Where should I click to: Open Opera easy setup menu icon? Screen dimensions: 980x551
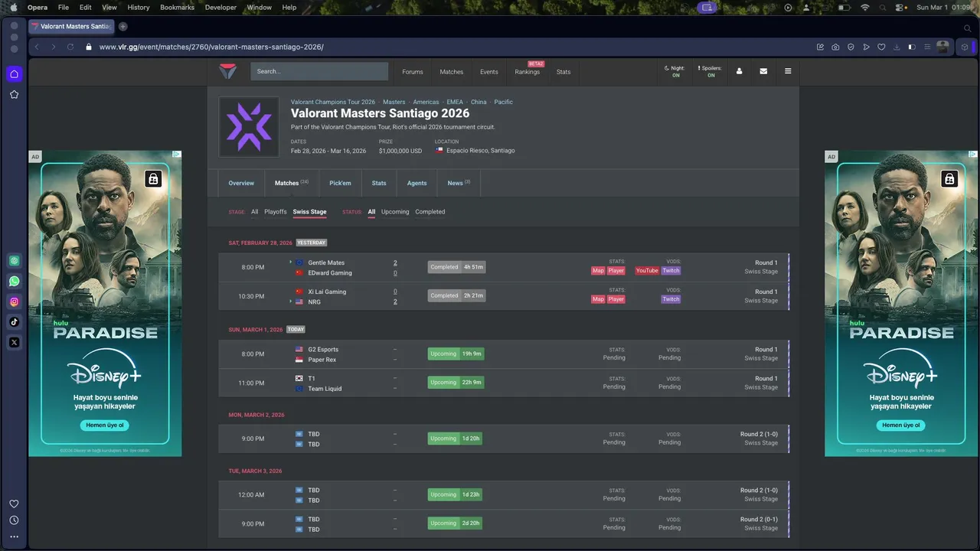click(x=927, y=47)
